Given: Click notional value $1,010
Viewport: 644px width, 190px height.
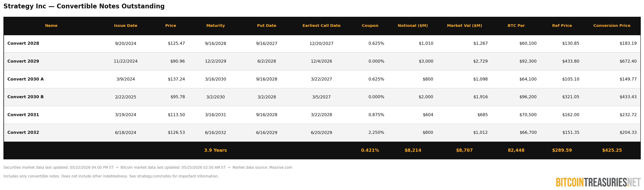Looking at the screenshot, I should [x=426, y=44].
